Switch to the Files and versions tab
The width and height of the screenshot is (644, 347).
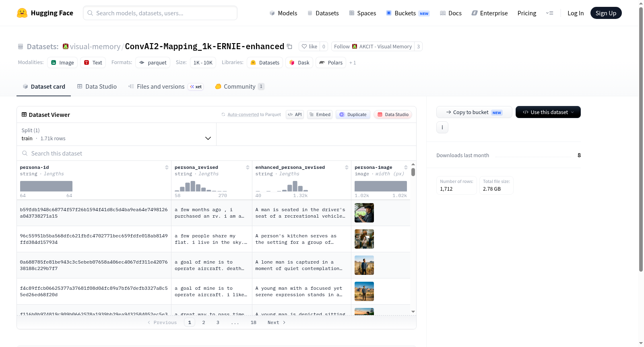pos(165,86)
